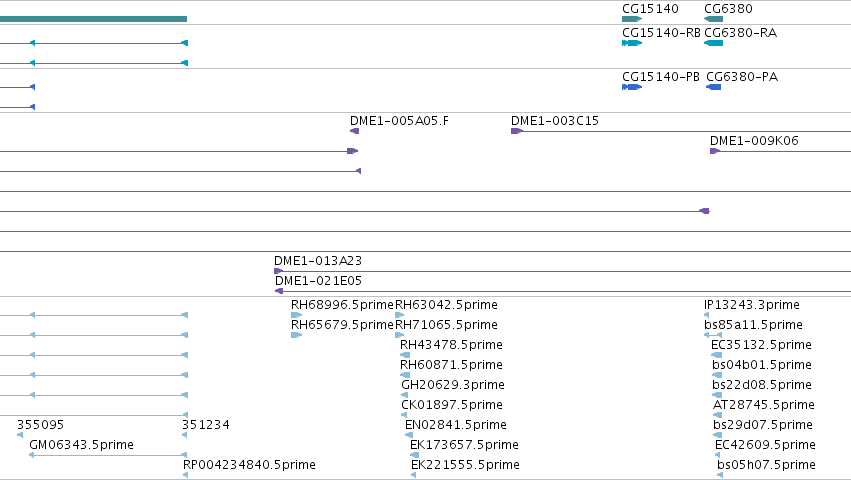Click the DME1-005A05.F arrow marker
Screen dimensions: 851x480
[x=354, y=131]
